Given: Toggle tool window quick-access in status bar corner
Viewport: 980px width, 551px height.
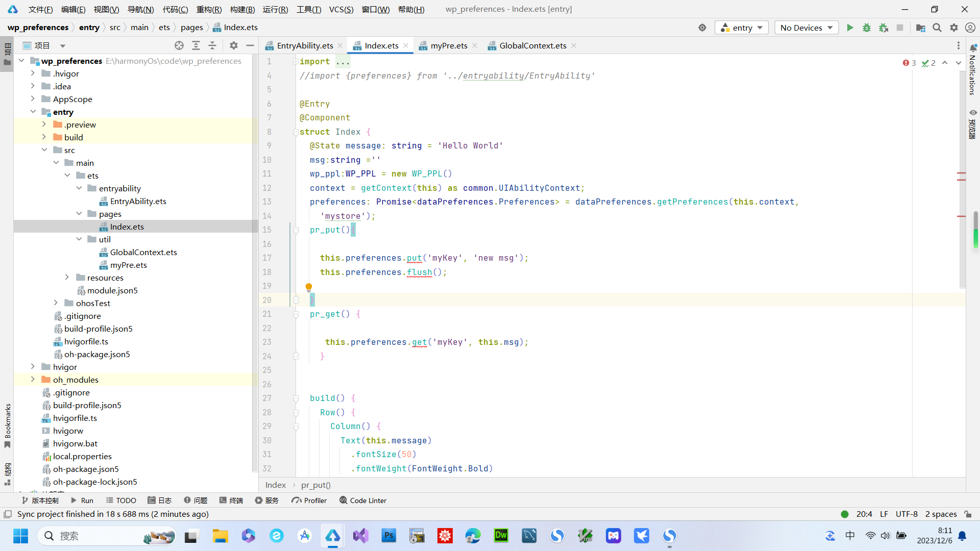Looking at the screenshot, I should point(8,514).
